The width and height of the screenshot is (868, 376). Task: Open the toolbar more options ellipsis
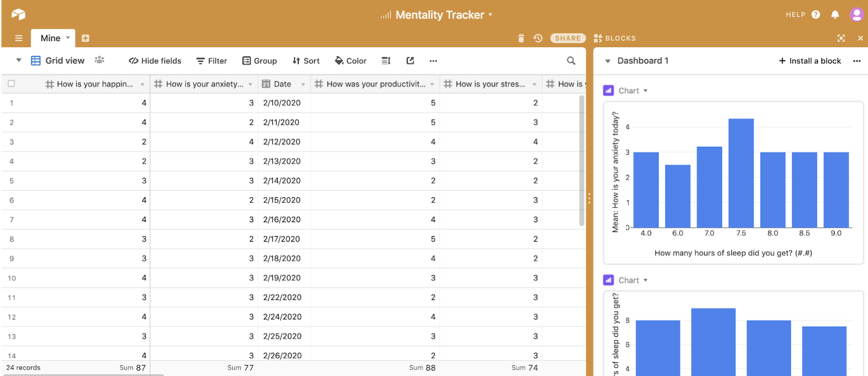coord(433,61)
